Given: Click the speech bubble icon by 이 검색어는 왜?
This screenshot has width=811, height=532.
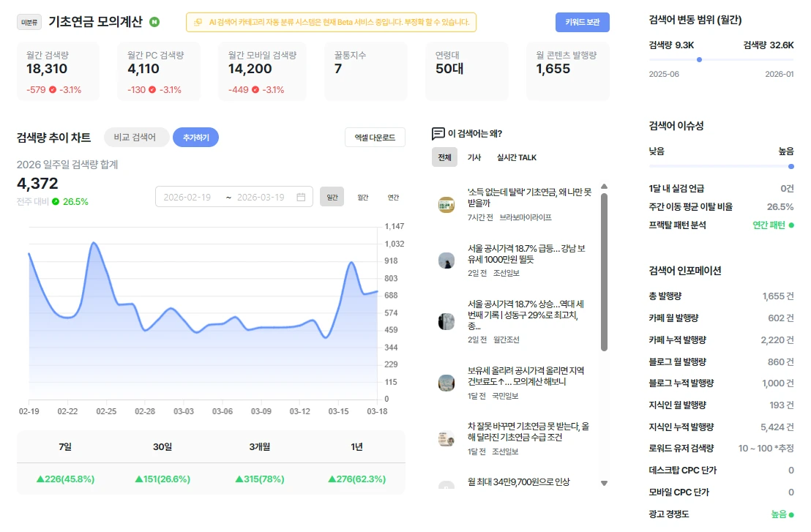Looking at the screenshot, I should pos(438,133).
